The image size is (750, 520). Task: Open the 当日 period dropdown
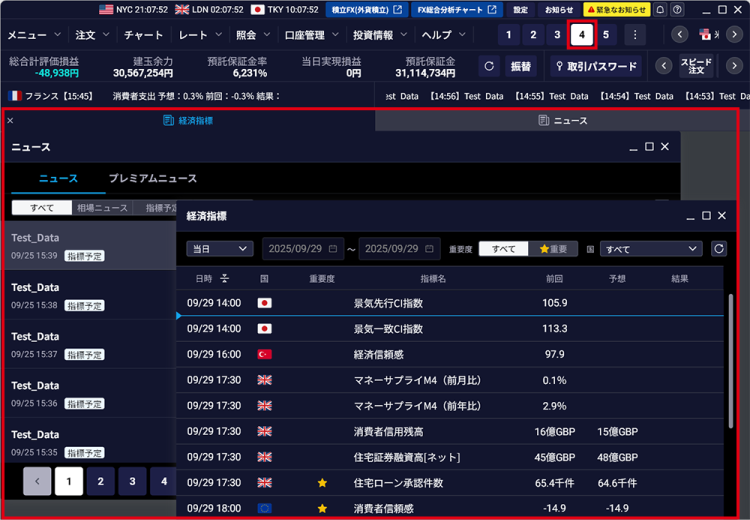(x=219, y=249)
